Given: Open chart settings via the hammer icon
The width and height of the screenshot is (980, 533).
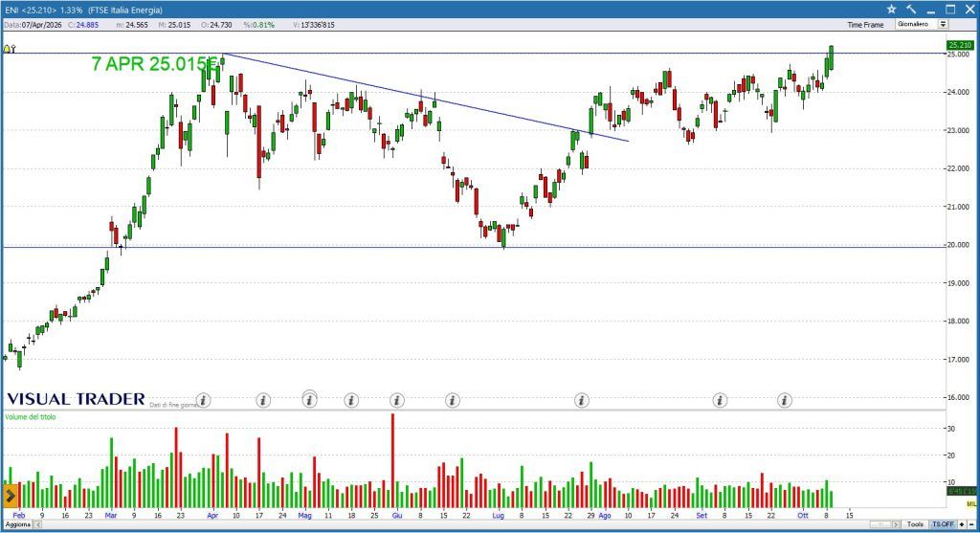Looking at the screenshot, I should pos(911,10).
